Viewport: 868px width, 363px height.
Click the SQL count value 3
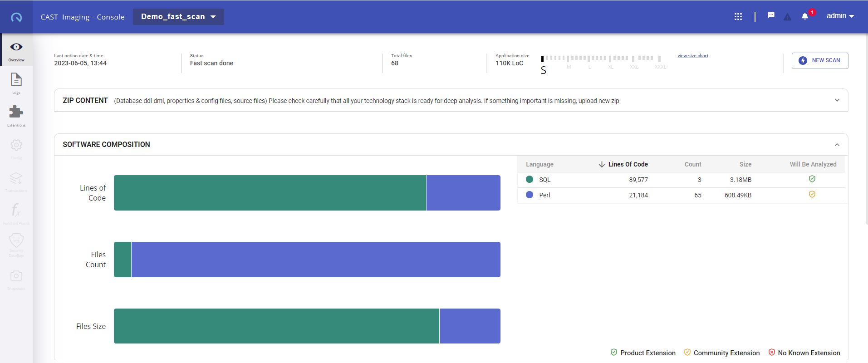700,180
